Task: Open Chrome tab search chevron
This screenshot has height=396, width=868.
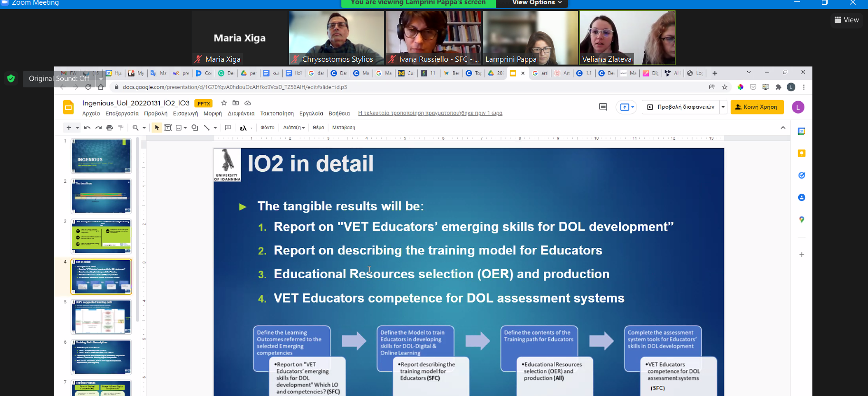Action: tap(749, 72)
